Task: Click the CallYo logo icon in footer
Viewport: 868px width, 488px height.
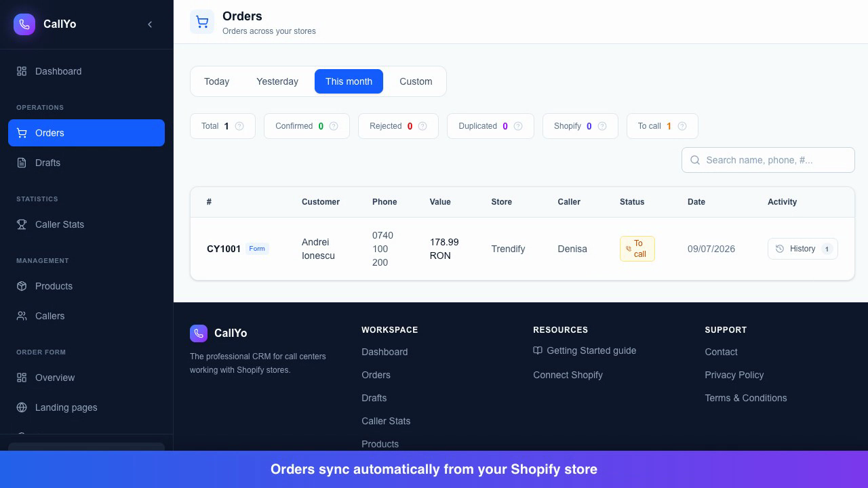Action: 199,333
